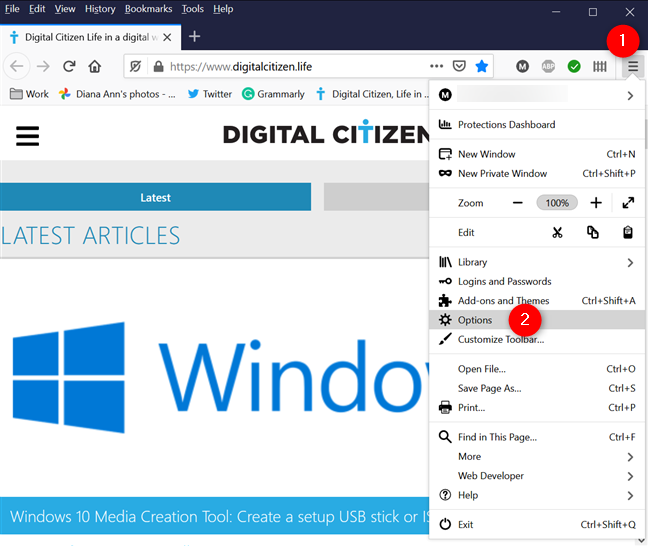Choose New Private Window
The height and width of the screenshot is (546, 648).
point(537,174)
